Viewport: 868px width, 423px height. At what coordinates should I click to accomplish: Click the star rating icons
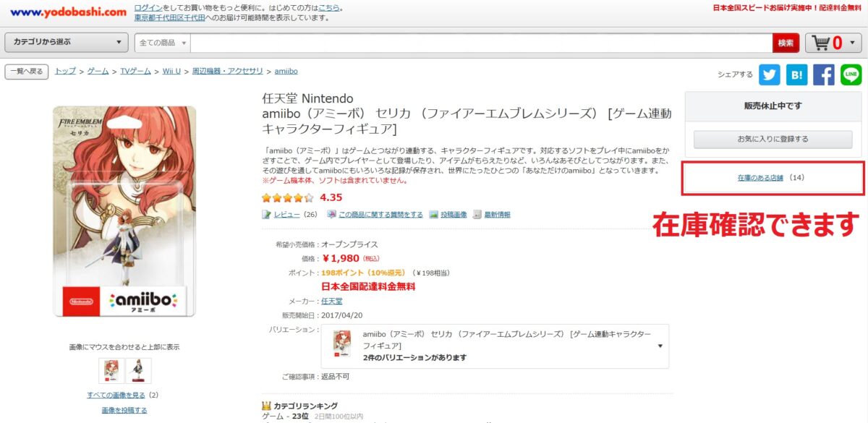tap(288, 197)
